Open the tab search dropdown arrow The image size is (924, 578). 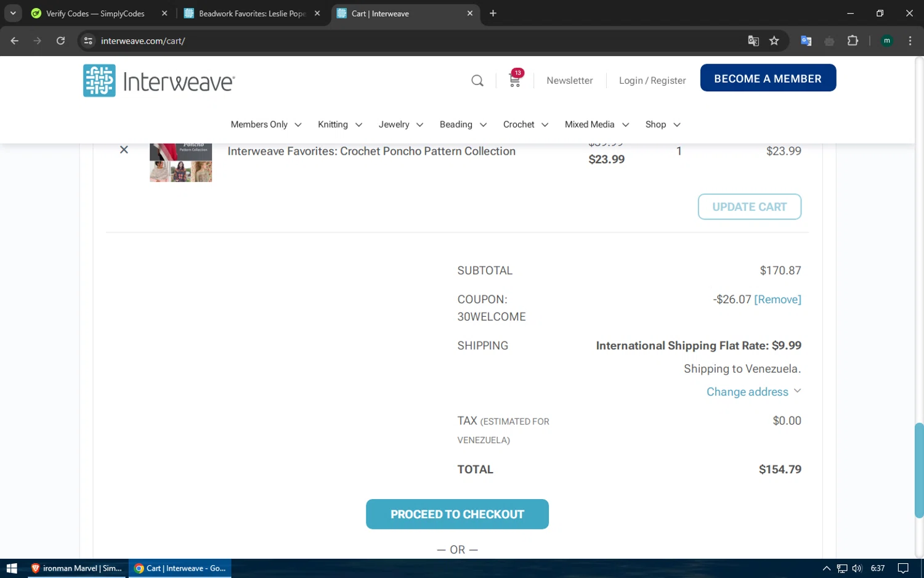[13, 13]
